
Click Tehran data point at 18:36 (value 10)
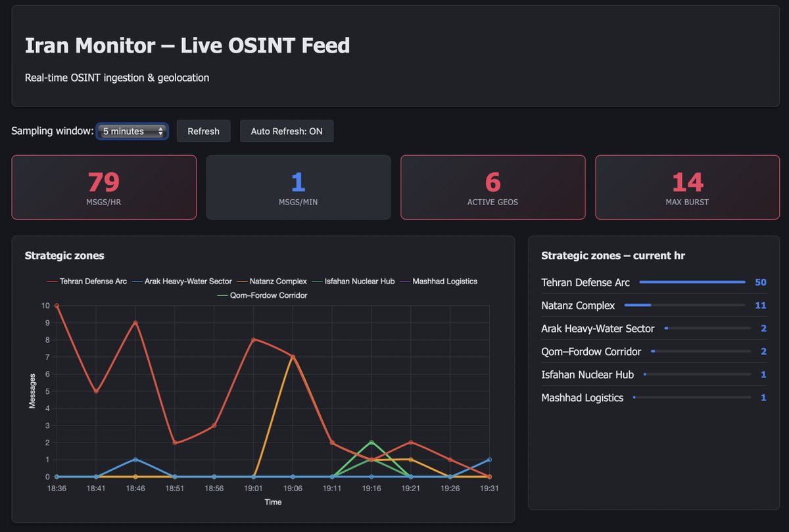click(57, 306)
